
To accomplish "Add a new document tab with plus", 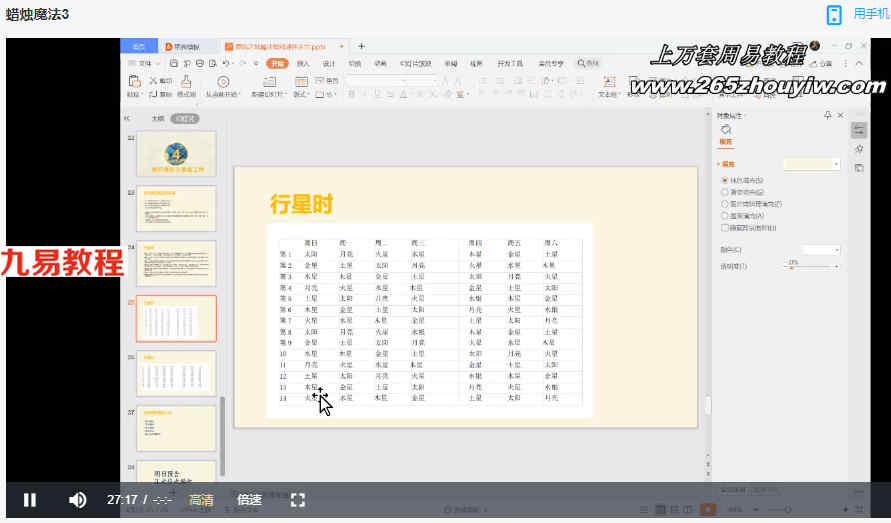I will click(x=361, y=46).
